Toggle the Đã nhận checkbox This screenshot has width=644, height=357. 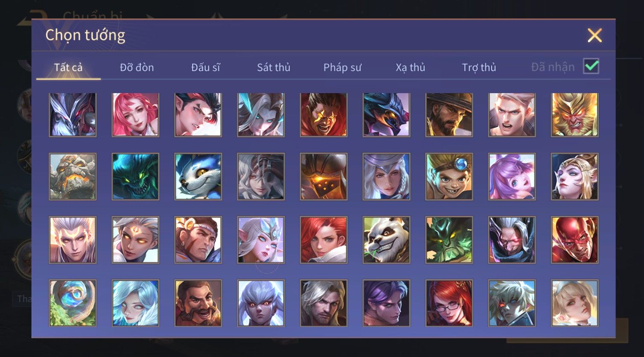coord(591,66)
